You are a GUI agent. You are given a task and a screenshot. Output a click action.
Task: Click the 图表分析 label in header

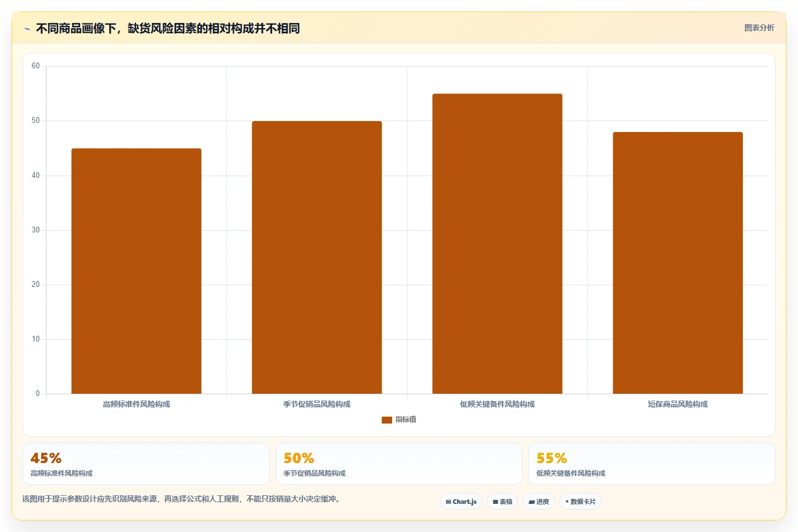[759, 28]
